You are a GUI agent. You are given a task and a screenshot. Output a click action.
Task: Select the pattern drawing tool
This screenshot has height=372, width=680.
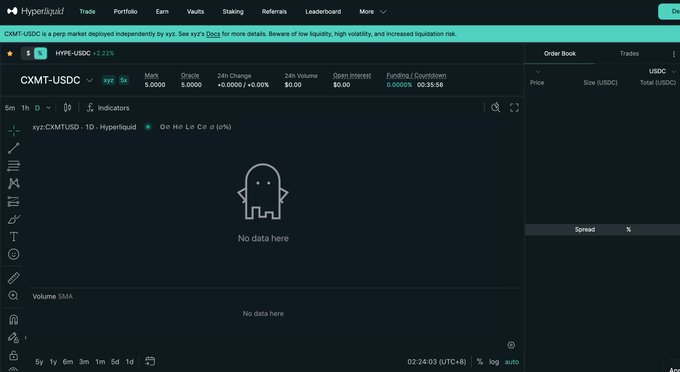click(x=13, y=183)
